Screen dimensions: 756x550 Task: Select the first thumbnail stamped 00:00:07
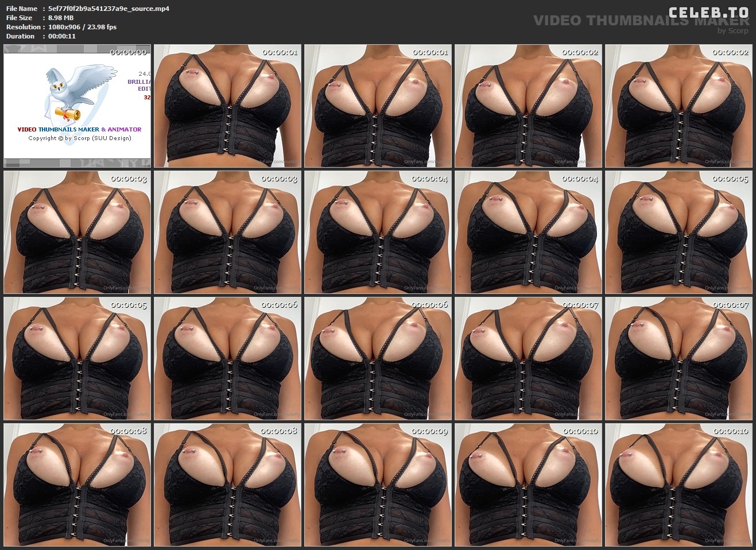528,358
